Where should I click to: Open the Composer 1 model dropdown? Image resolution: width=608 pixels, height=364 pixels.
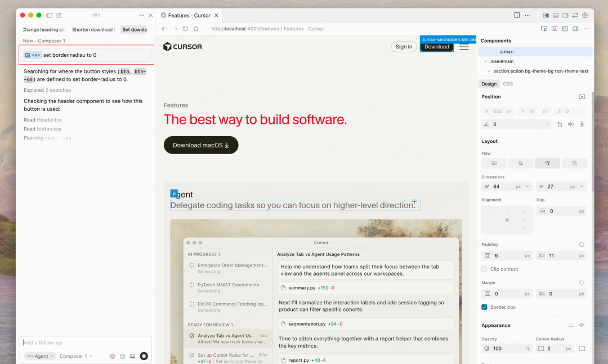click(x=75, y=356)
